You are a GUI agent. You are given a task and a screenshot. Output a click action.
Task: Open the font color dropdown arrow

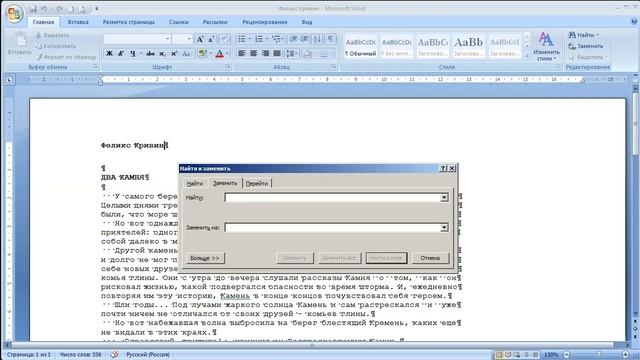click(227, 53)
